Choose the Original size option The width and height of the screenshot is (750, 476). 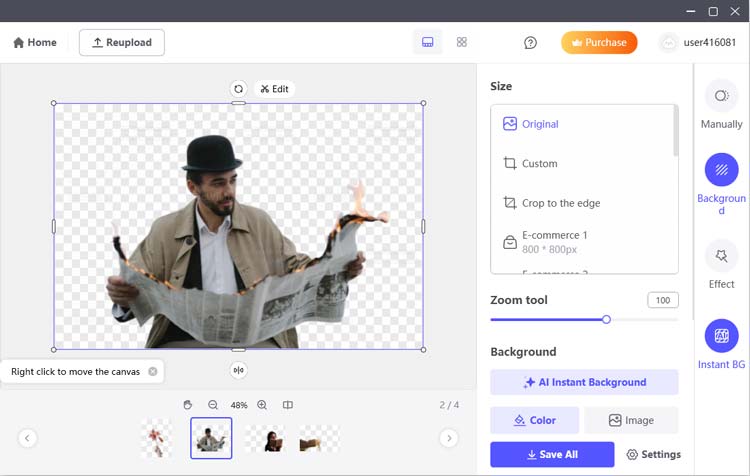(x=582, y=124)
